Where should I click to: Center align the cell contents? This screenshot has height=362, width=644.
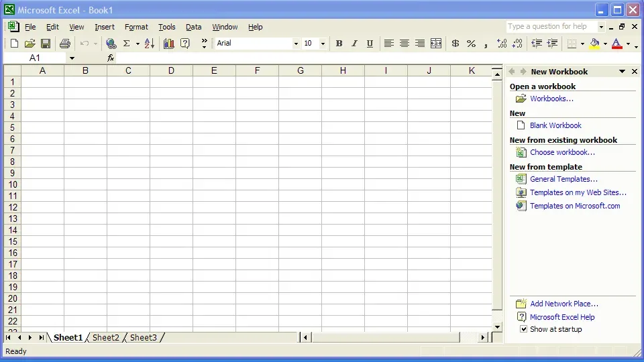(404, 44)
